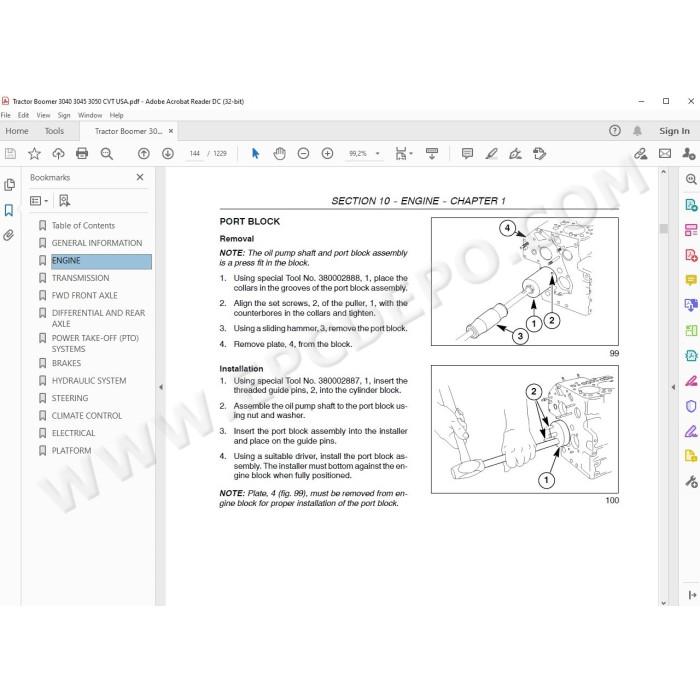Open the PLATFORM bookmark
The width and height of the screenshot is (700, 700).
tap(71, 450)
